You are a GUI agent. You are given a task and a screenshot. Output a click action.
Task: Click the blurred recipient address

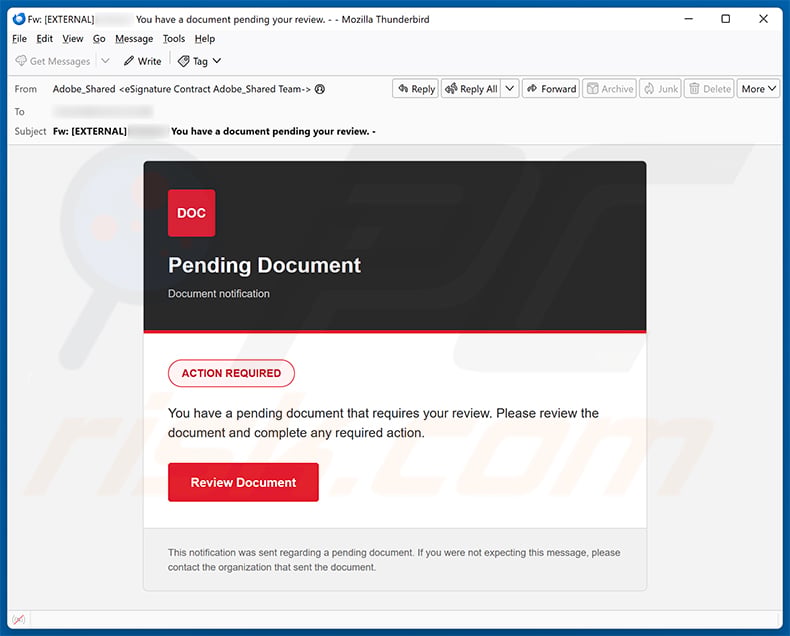coord(103,111)
